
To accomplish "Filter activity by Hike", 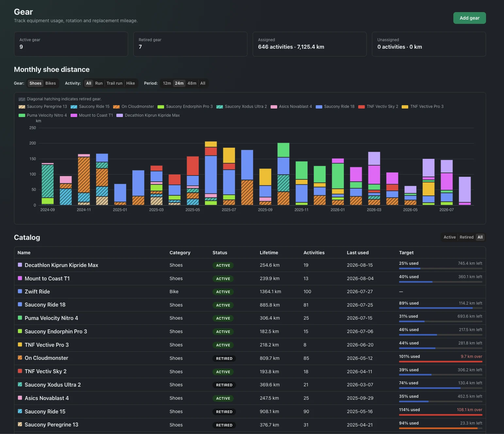I will [x=131, y=83].
